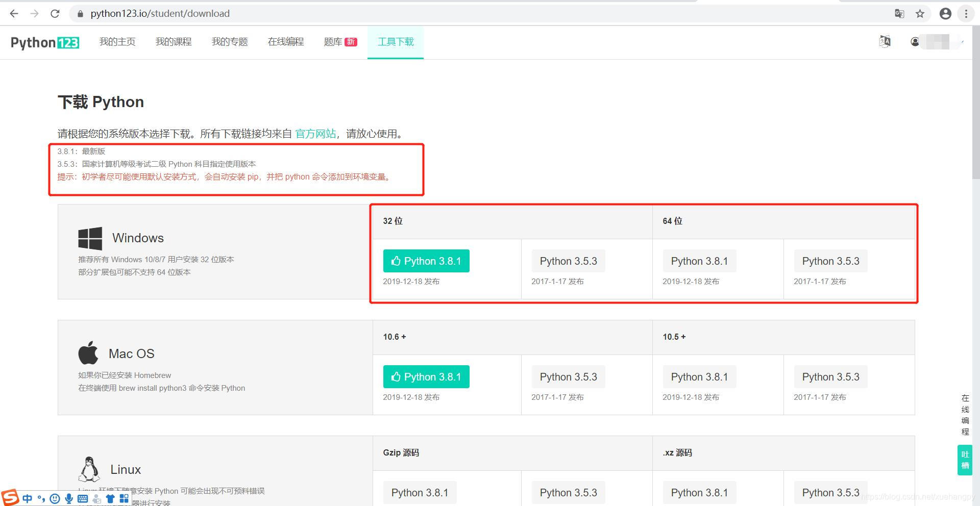Screen dimensions: 980x506
Task: Click the 'brew install python3' instruction line
Action: click(x=161, y=388)
